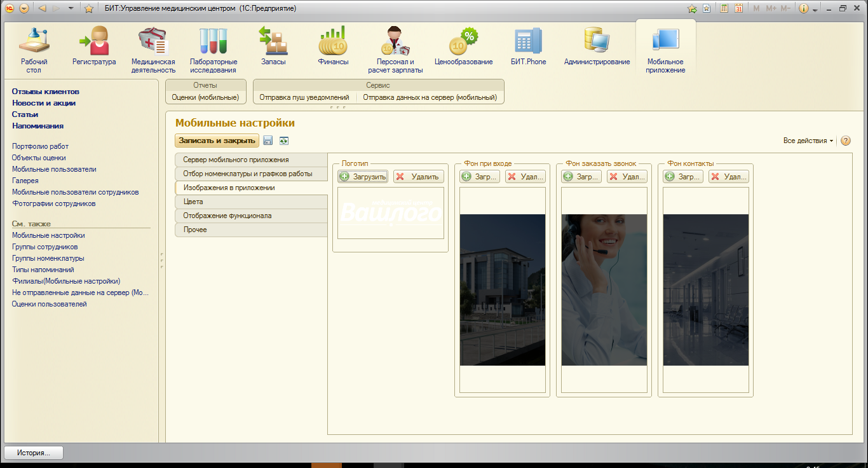This screenshot has width=868, height=468.
Task: Click Записать и закрыть button
Action: (217, 141)
